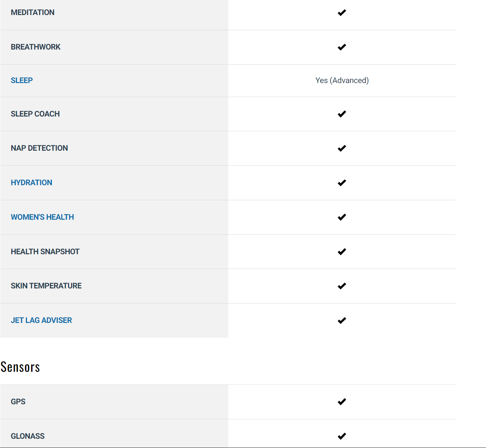The image size is (486, 448).
Task: Click the Nap Detection checkmark icon
Action: (x=342, y=148)
